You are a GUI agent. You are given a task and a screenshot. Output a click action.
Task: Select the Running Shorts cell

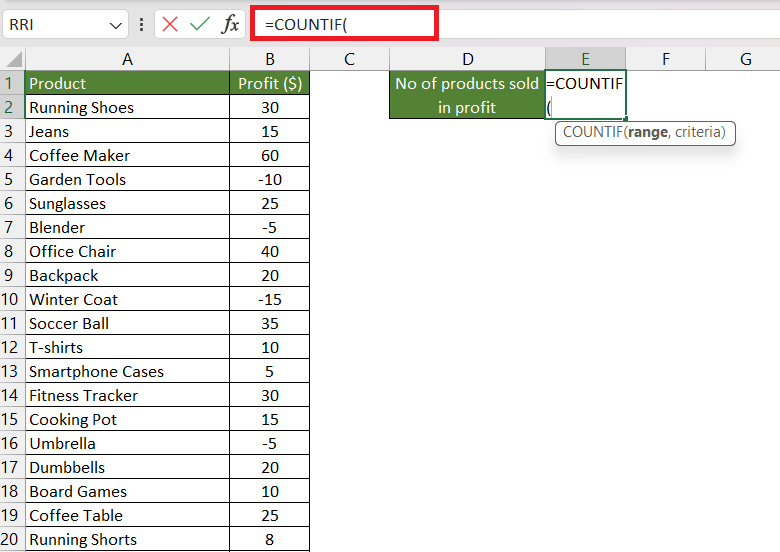(x=127, y=539)
